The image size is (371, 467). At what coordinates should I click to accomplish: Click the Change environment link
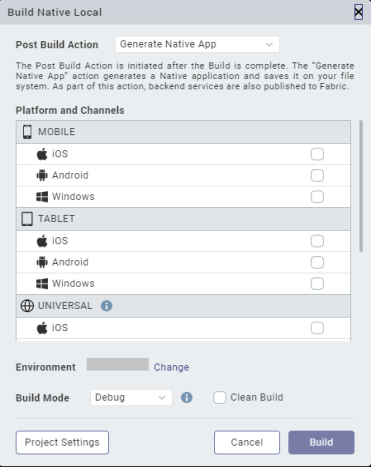pyautogui.click(x=171, y=367)
